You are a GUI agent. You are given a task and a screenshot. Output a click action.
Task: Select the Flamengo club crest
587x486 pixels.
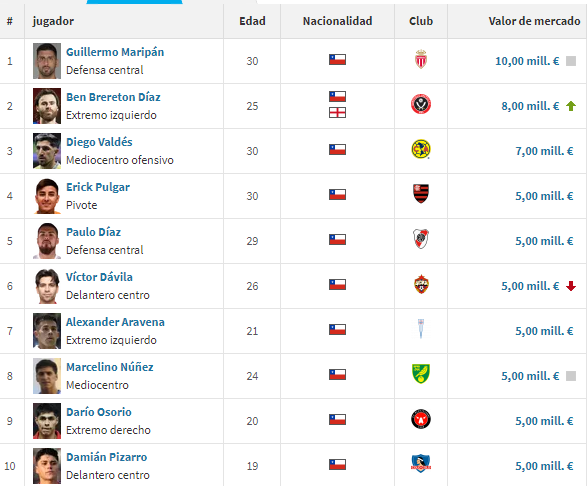tap(421, 194)
